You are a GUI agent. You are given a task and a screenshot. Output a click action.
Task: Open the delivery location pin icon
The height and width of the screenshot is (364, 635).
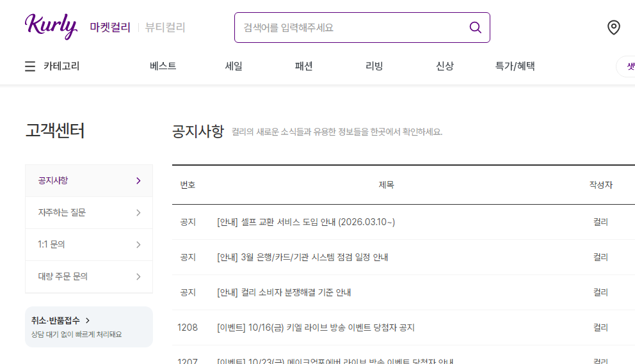click(613, 28)
